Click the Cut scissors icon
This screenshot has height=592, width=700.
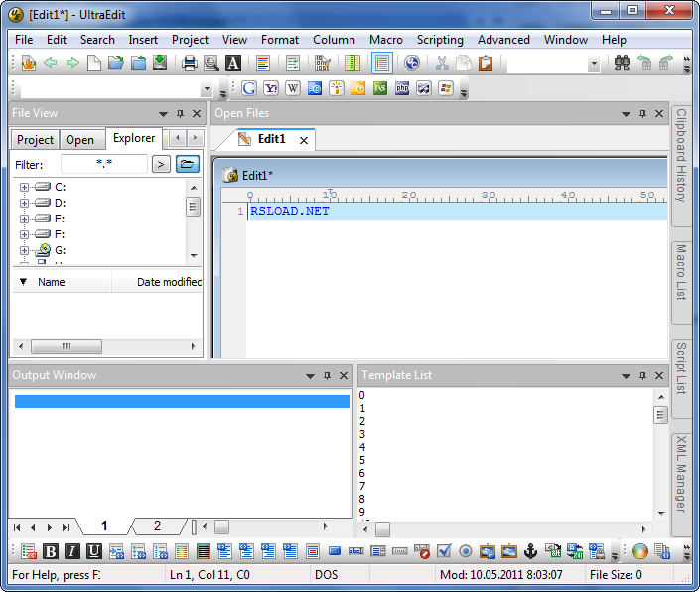pyautogui.click(x=442, y=63)
